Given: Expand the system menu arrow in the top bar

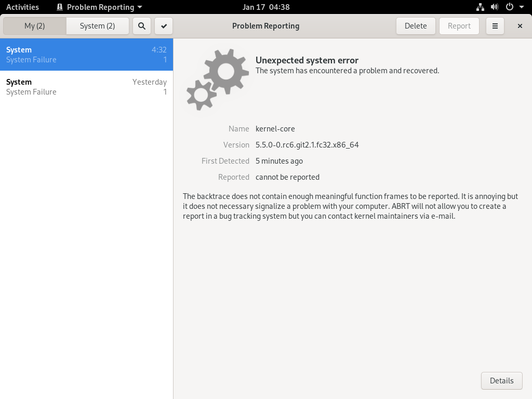Looking at the screenshot, I should tap(522, 7).
